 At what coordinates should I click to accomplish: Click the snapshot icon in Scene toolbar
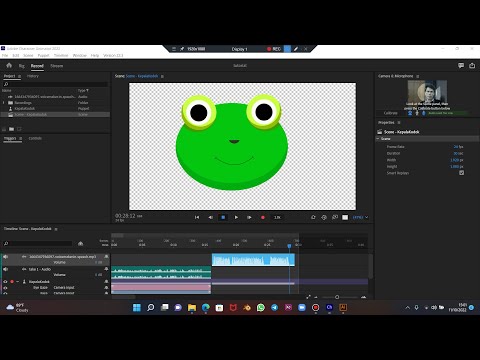tap(335, 217)
